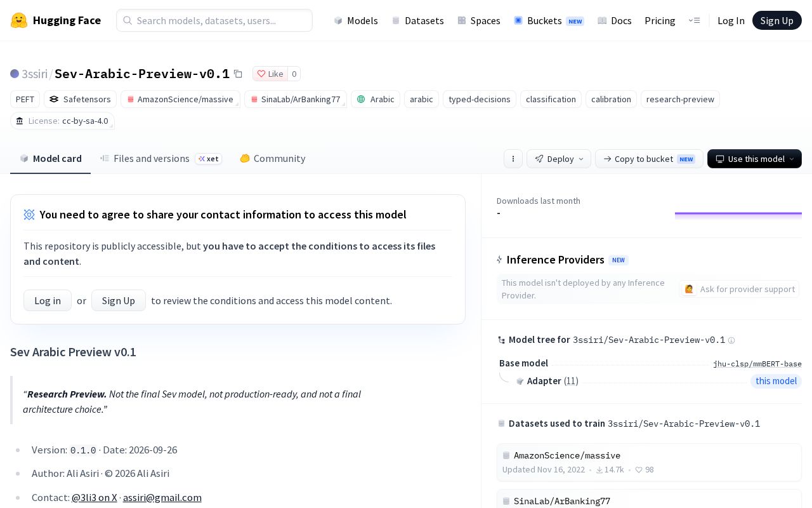The image size is (812, 508).
Task: Open the Models navigation item
Action: (356, 20)
